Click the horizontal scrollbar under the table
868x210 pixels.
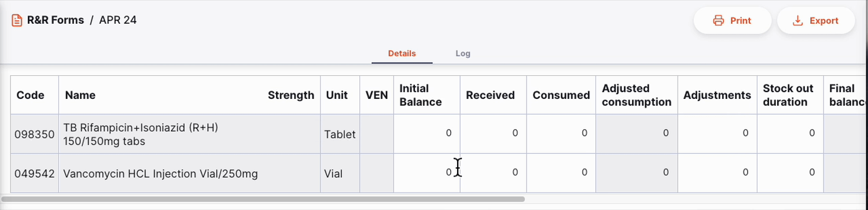pyautogui.click(x=263, y=199)
